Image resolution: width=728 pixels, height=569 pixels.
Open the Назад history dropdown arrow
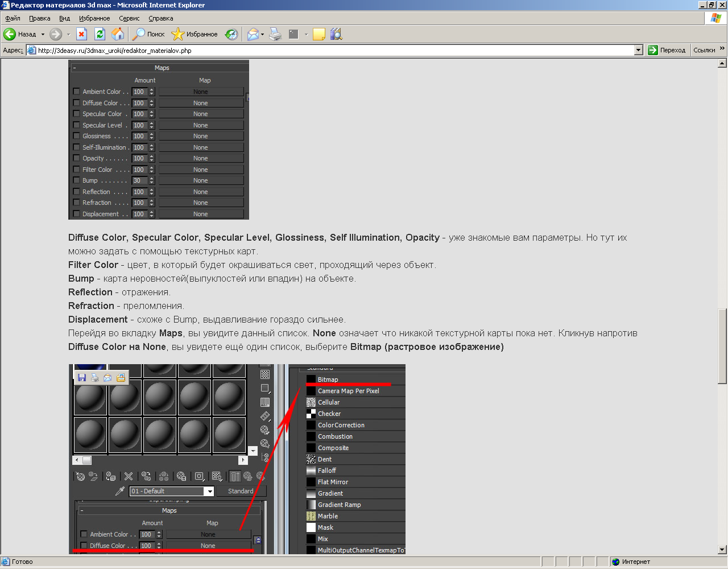point(43,34)
